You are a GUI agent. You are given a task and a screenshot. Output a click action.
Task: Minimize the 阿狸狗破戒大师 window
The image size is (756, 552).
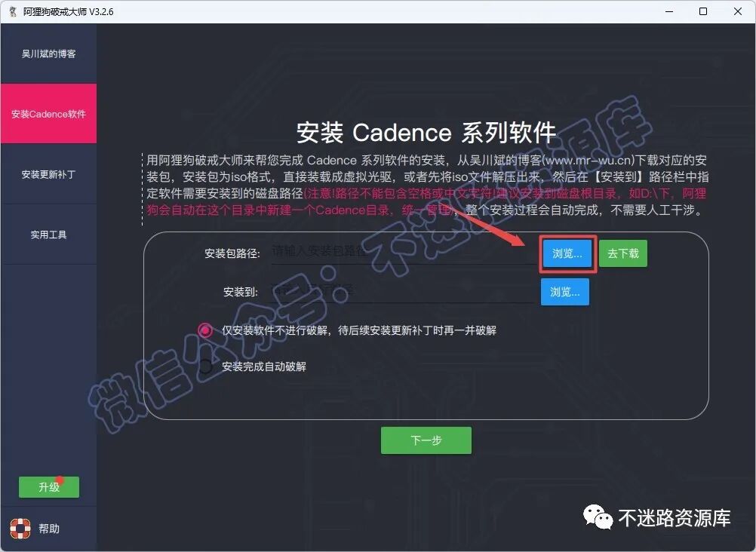(669, 11)
